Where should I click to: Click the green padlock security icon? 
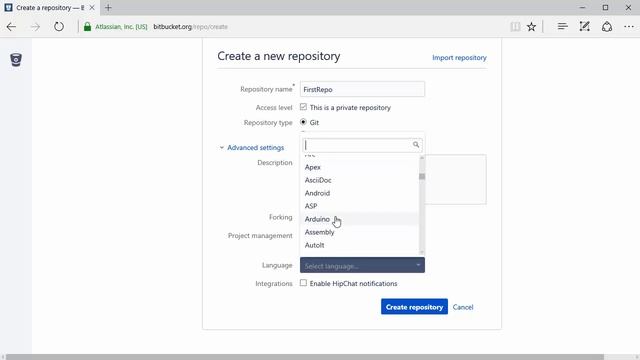click(87, 27)
